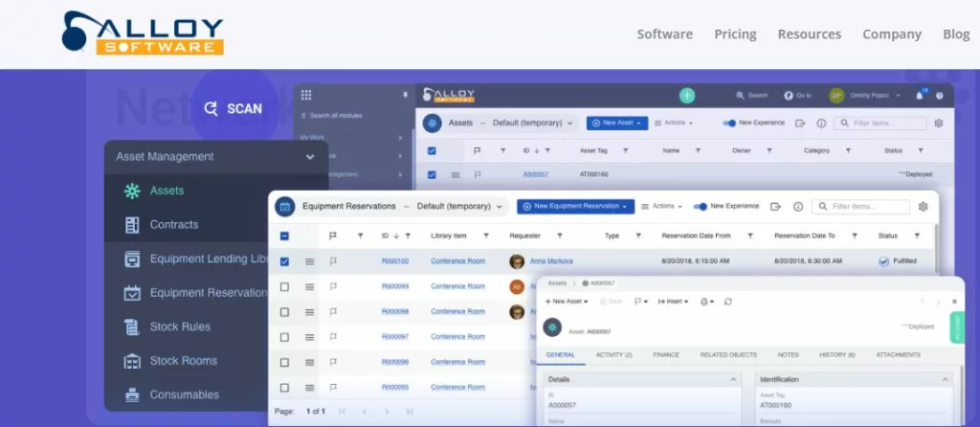Check the R000097 reservation checkbox
This screenshot has width=980, height=427.
point(284,337)
